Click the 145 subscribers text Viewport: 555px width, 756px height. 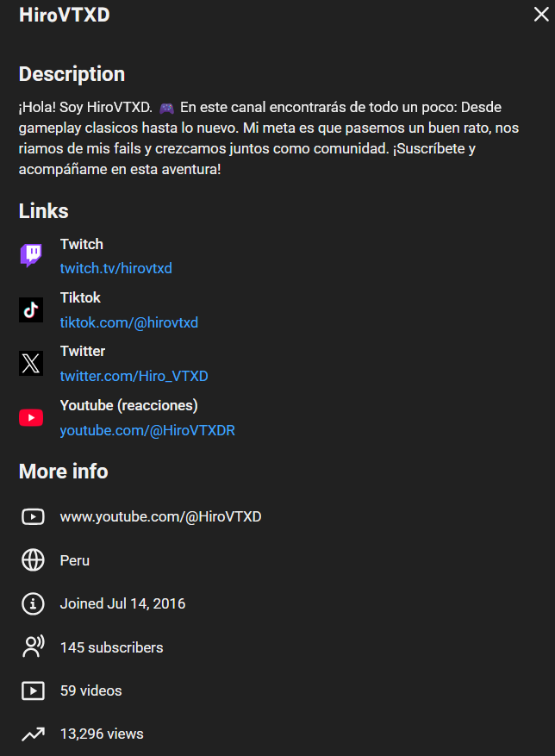tap(111, 647)
